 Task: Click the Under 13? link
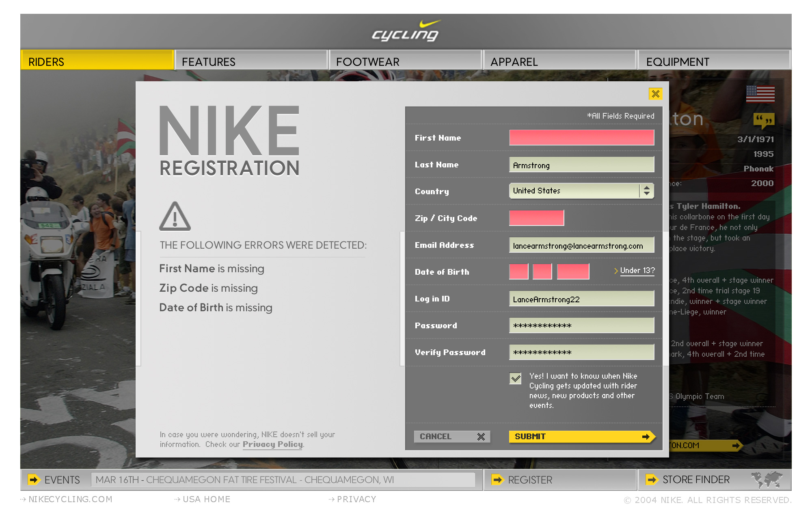[637, 271]
